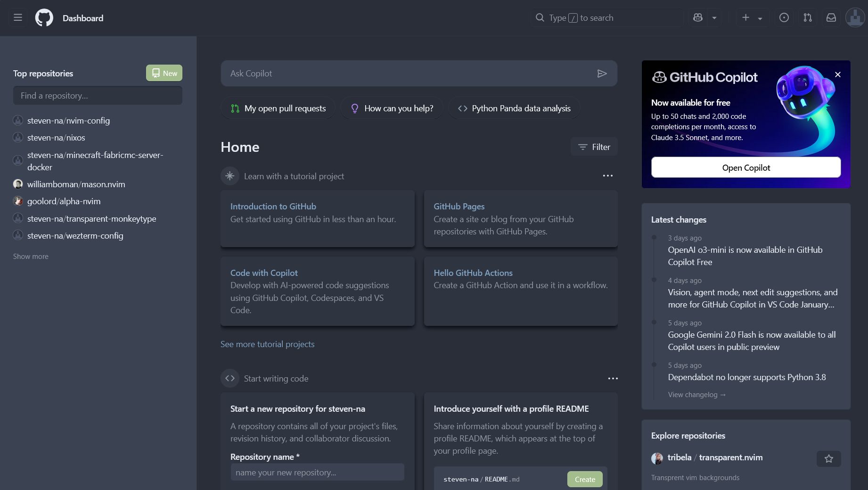Open Dependabot Python 3.8 changelog entry
This screenshot has height=490, width=868.
coord(747,377)
